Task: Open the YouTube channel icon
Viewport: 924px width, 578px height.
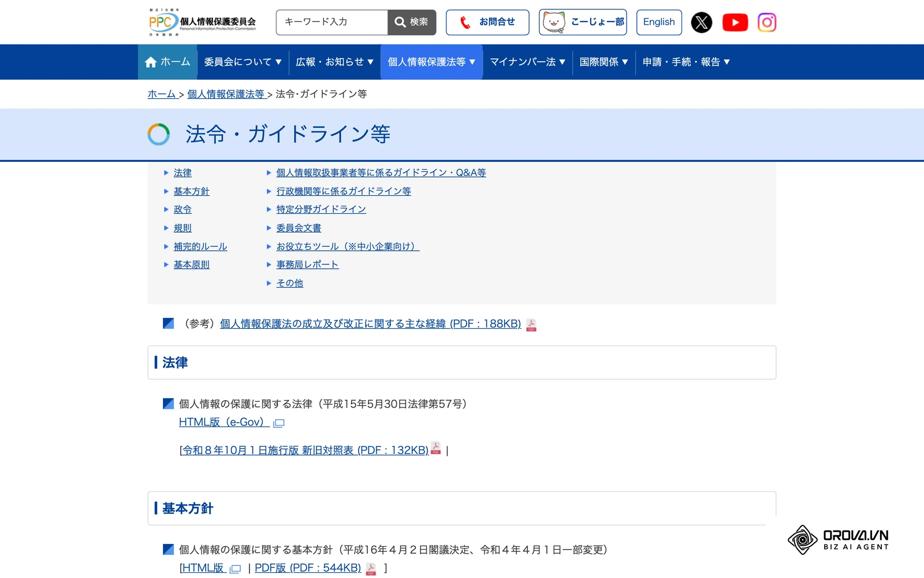Action: (x=735, y=23)
